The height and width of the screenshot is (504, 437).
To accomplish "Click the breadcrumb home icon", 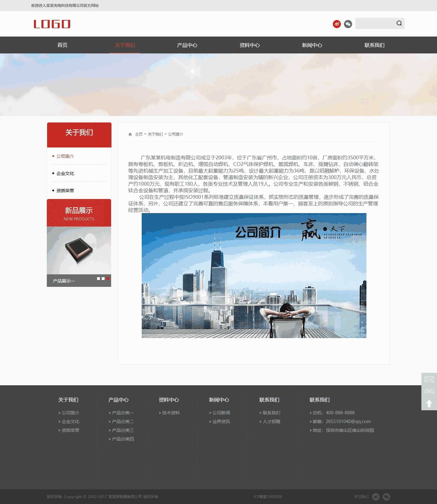I will (x=130, y=134).
